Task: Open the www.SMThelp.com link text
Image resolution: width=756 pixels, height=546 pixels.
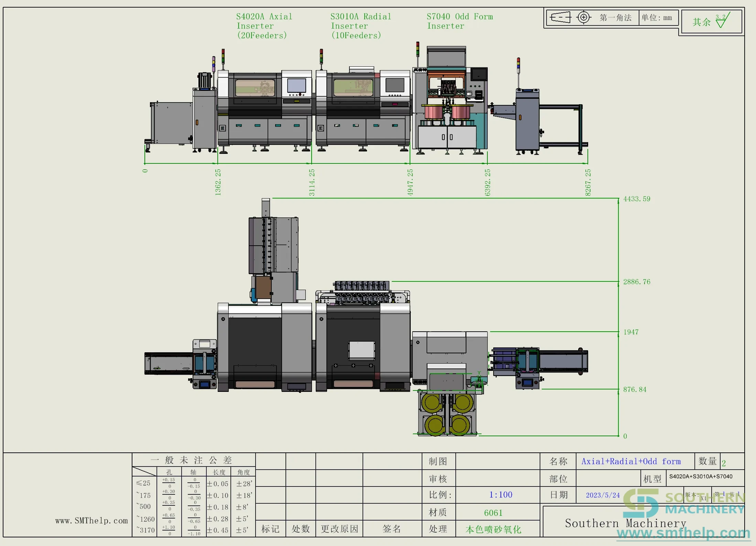Action: coord(91,521)
